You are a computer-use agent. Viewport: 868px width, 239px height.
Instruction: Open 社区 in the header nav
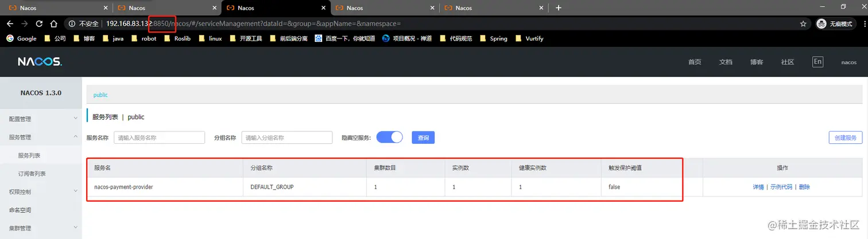[x=788, y=62]
